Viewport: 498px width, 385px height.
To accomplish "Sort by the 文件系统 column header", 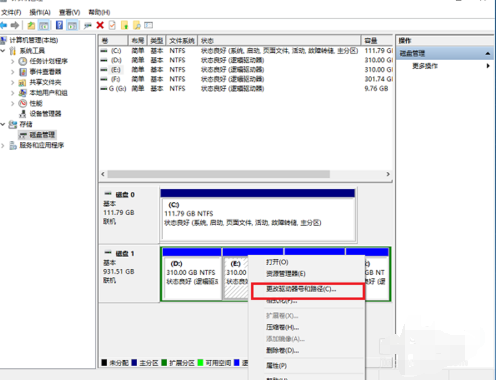I will click(182, 41).
